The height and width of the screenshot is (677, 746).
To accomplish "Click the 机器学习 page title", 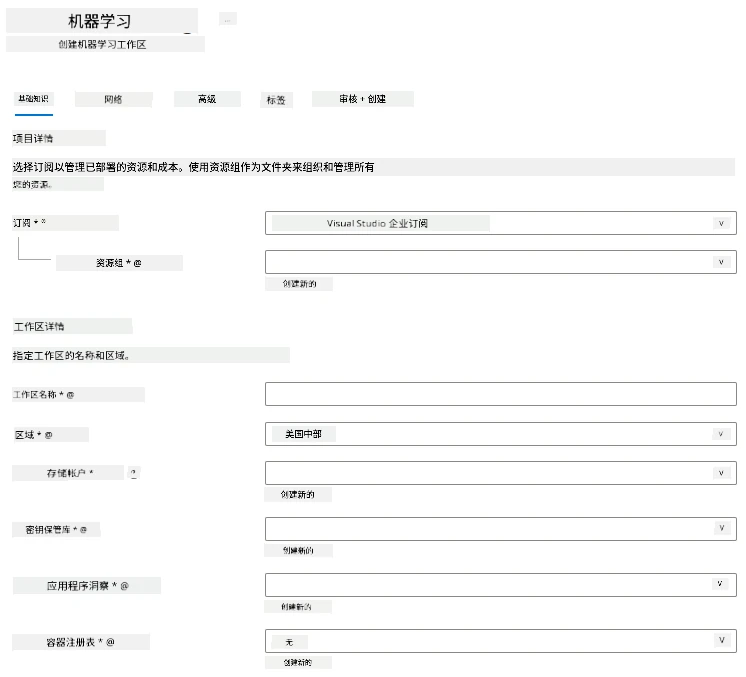I will click(x=100, y=21).
